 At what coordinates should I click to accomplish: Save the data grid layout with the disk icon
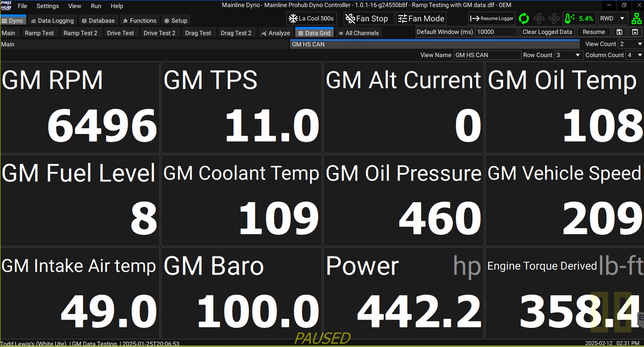coord(619,32)
